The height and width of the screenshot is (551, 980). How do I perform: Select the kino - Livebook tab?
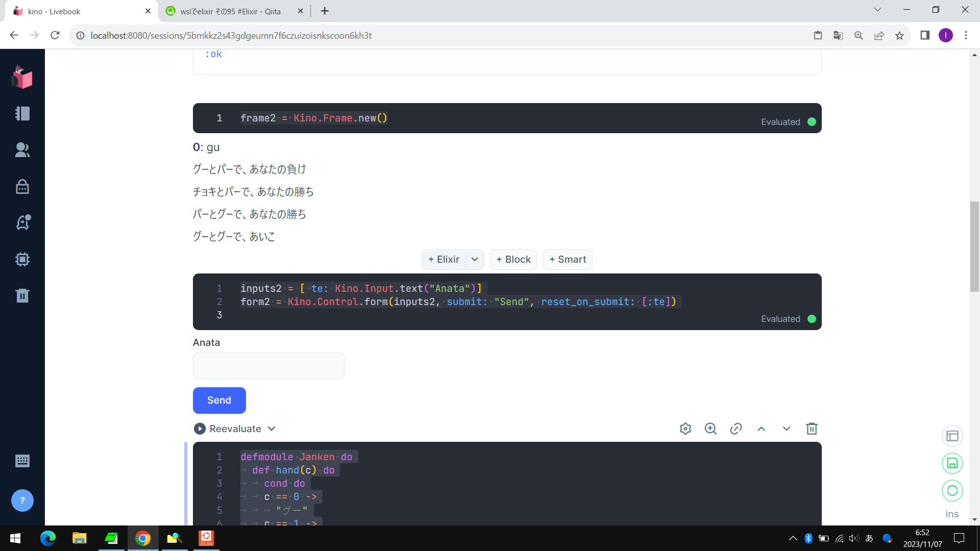(x=77, y=11)
